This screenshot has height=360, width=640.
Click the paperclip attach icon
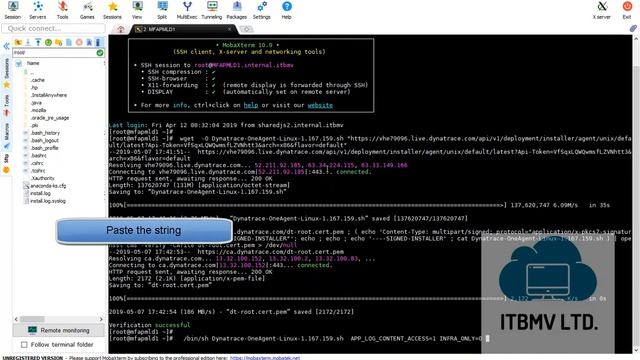point(633,29)
